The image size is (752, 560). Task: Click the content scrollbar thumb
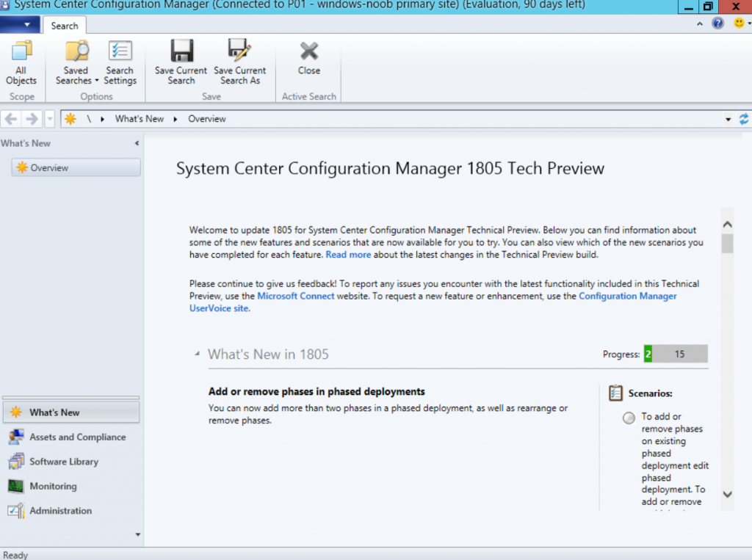pyautogui.click(x=727, y=243)
